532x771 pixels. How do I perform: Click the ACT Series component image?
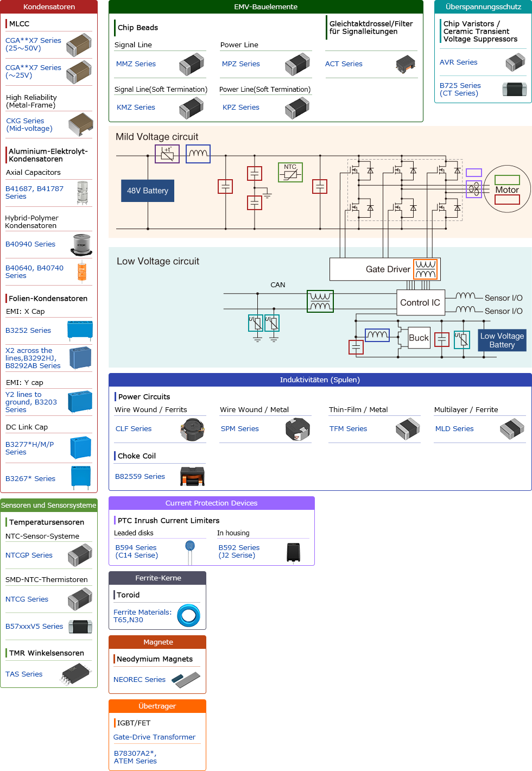(405, 64)
